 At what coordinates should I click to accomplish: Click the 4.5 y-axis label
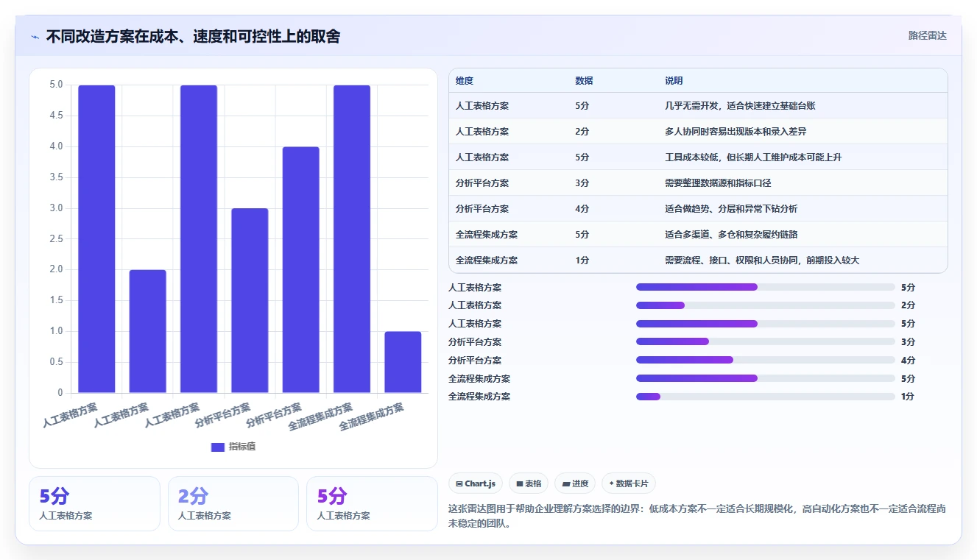click(56, 116)
